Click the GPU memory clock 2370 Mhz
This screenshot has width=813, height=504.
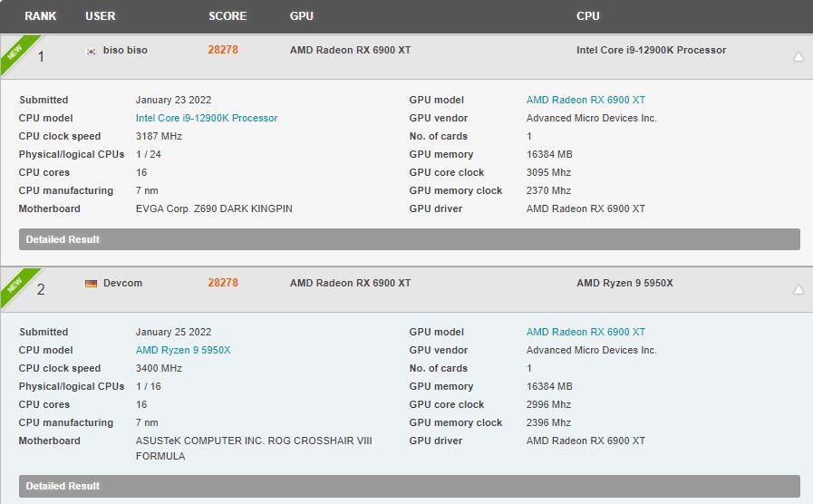[548, 191]
